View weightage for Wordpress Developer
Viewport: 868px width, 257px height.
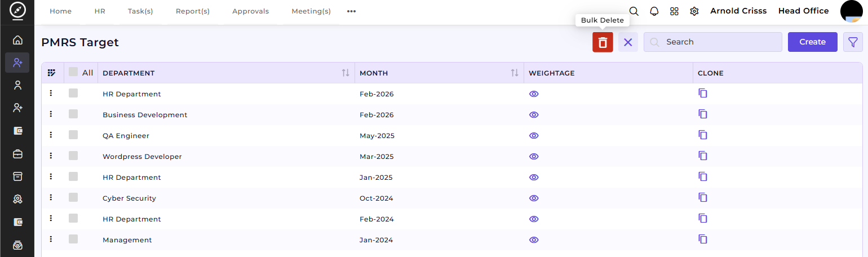[534, 157]
